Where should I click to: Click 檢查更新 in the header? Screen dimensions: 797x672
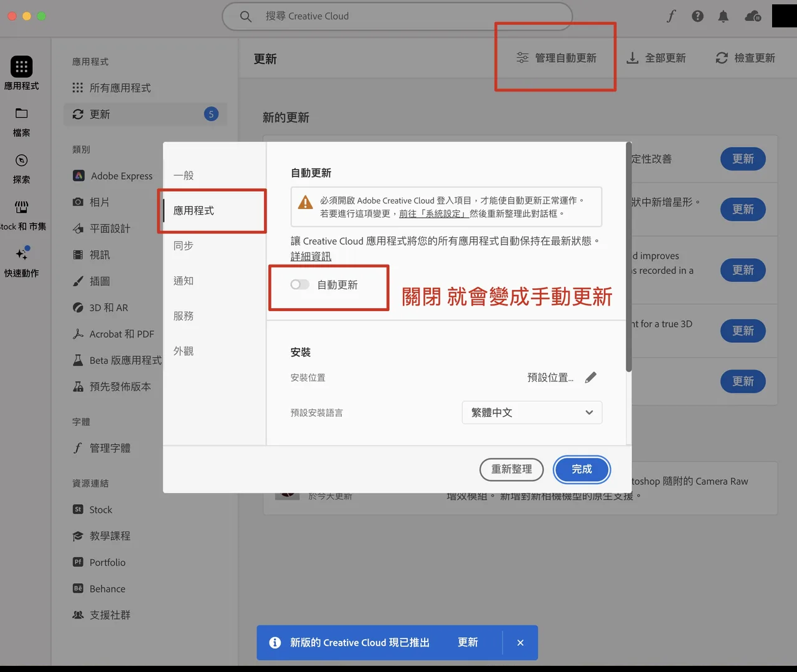(x=745, y=58)
